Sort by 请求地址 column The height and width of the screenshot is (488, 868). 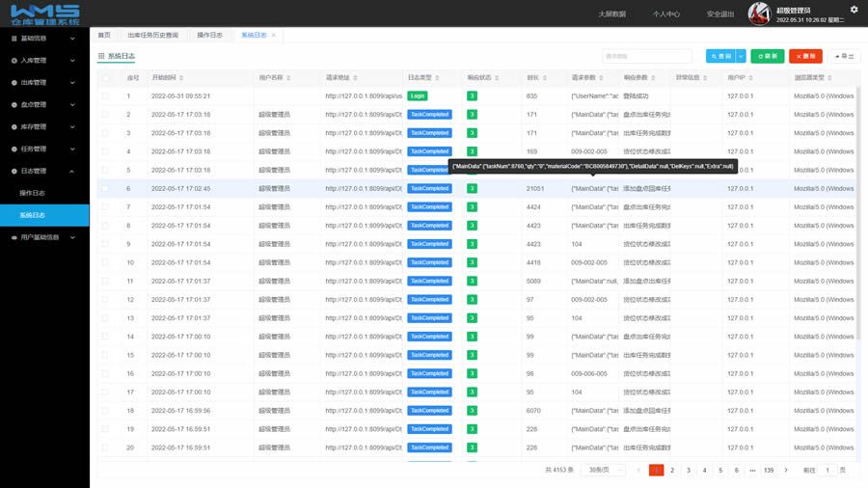click(x=355, y=77)
